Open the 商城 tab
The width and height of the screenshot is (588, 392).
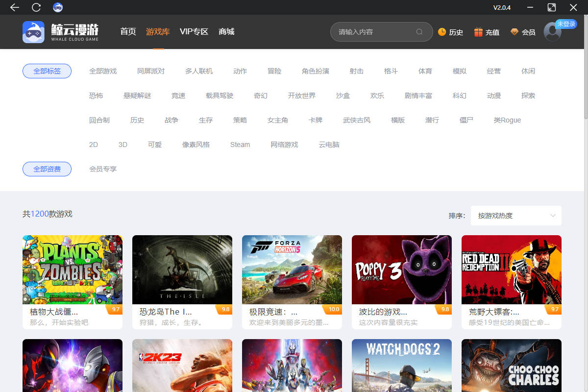(x=226, y=32)
